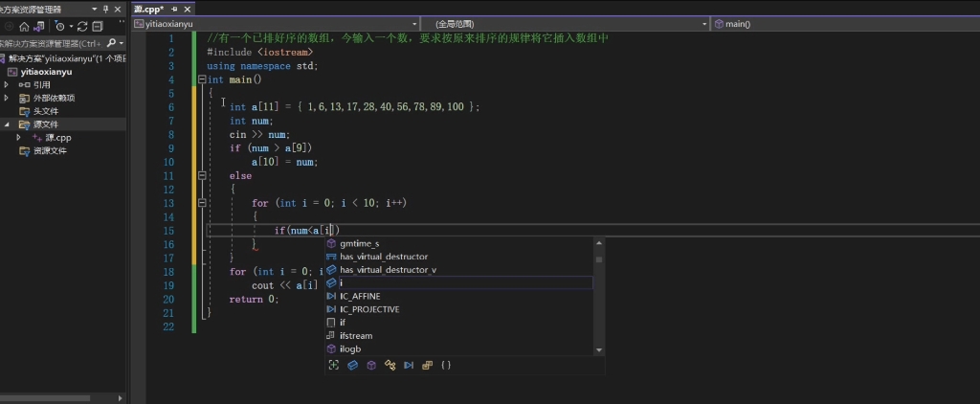Toggle the purple function filter in IntelliSense

371,365
